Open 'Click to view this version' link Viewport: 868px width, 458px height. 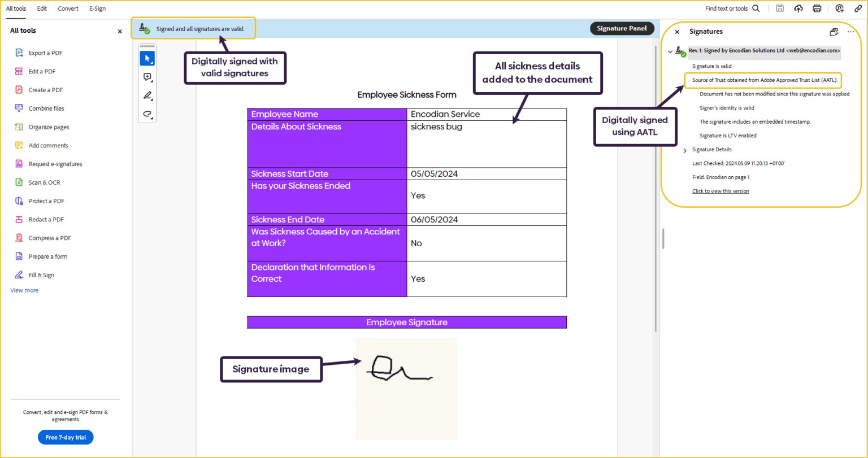click(721, 191)
